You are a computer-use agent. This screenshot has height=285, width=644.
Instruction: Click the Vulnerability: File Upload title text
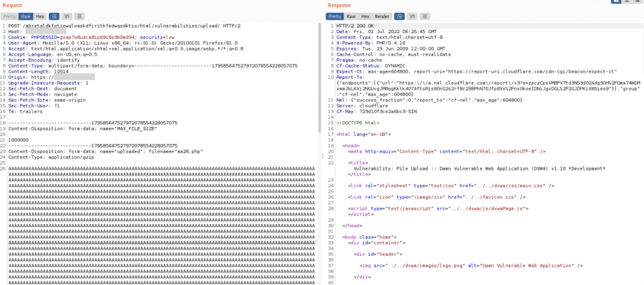click(480, 169)
